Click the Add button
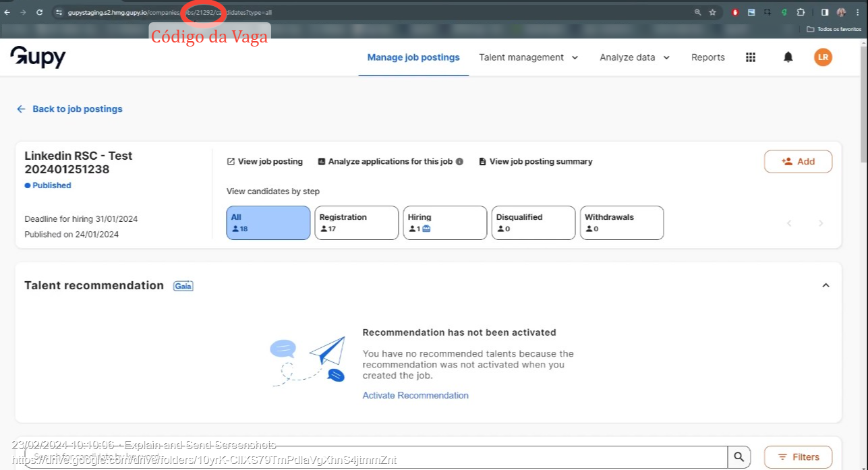868x470 pixels. coord(798,161)
